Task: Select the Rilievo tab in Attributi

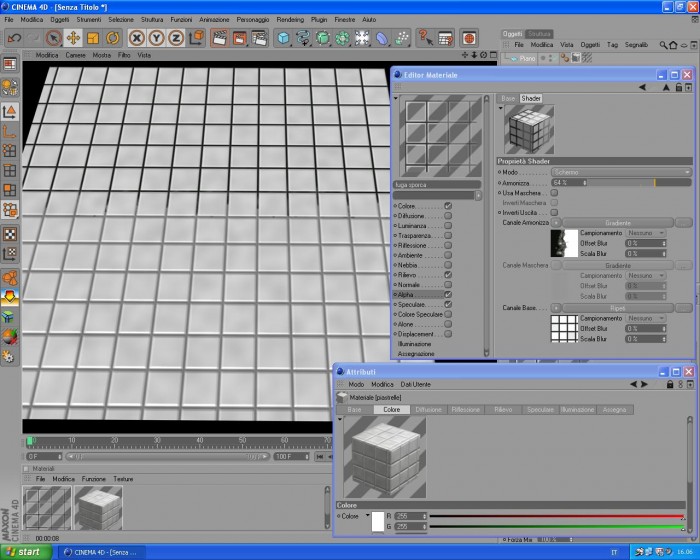Action: (503, 410)
